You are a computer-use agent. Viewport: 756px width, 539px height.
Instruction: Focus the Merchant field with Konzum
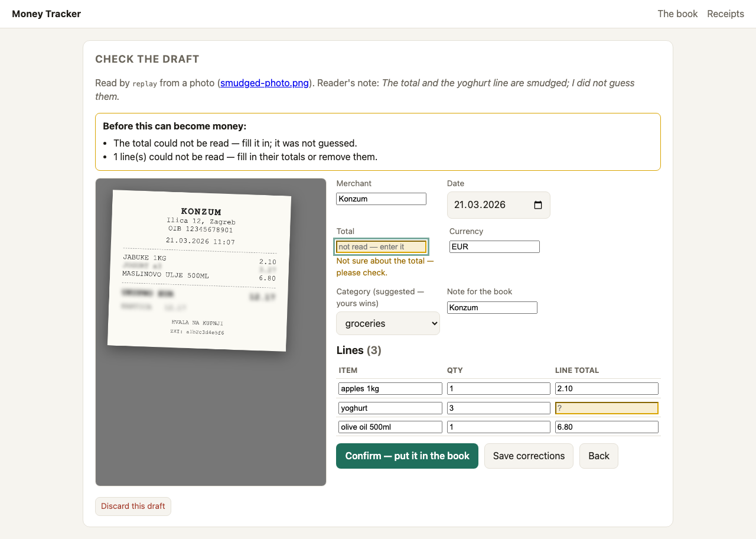(x=381, y=199)
